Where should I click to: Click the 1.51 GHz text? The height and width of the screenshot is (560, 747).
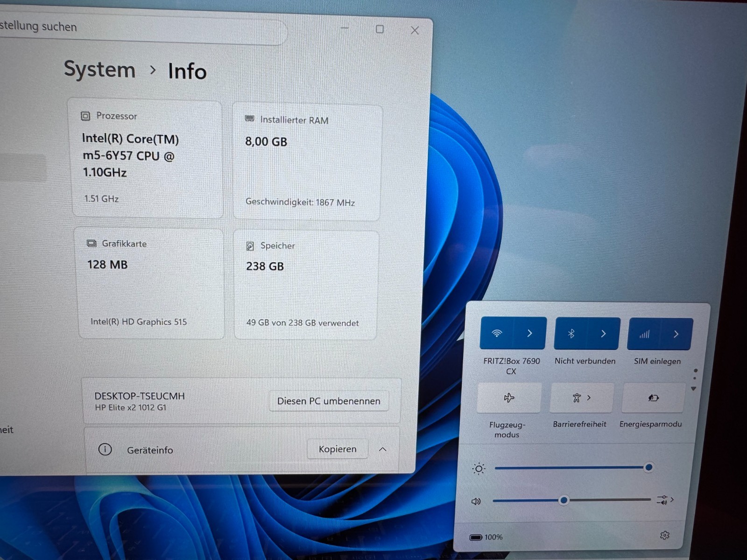(101, 198)
